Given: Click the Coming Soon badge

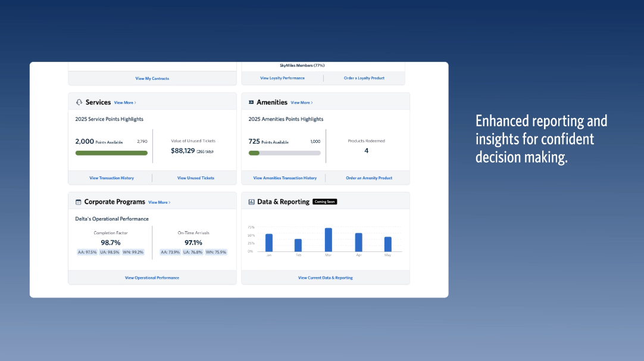Looking at the screenshot, I should click(x=325, y=202).
